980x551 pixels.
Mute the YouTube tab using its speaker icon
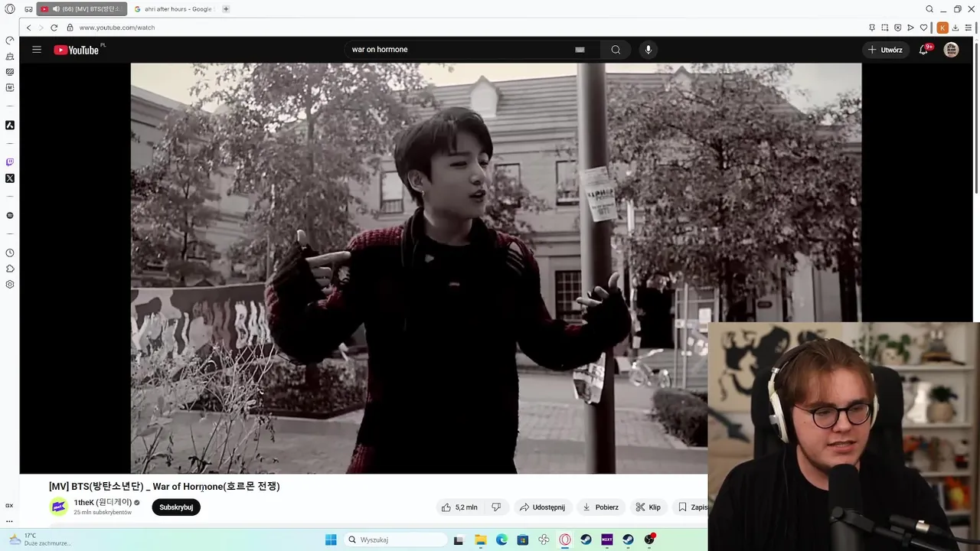[x=56, y=9]
